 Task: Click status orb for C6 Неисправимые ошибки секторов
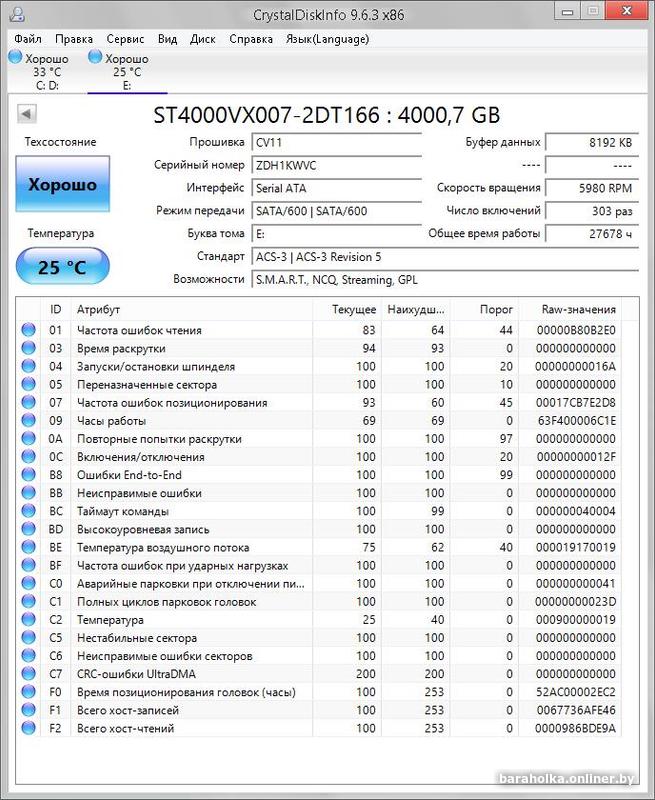click(29, 656)
